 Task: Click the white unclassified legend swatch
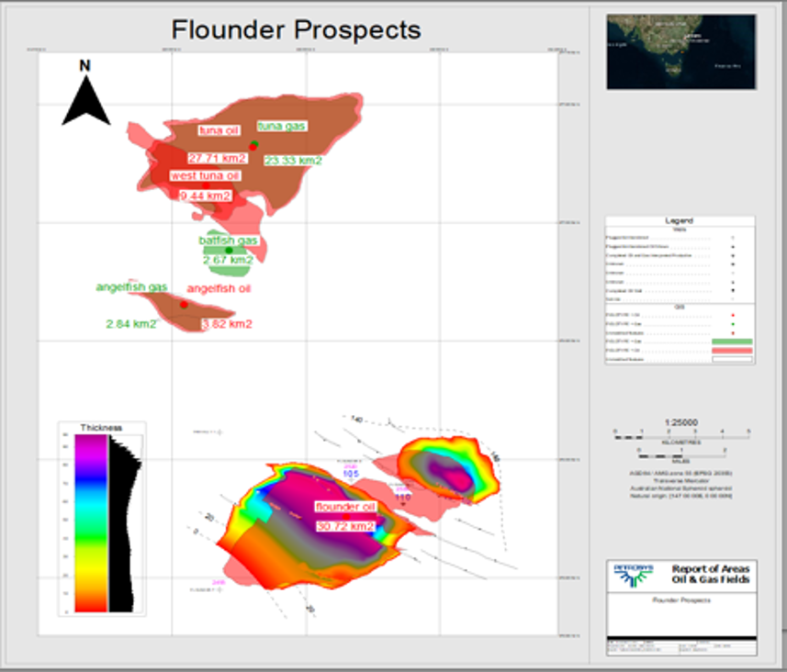tap(732, 359)
